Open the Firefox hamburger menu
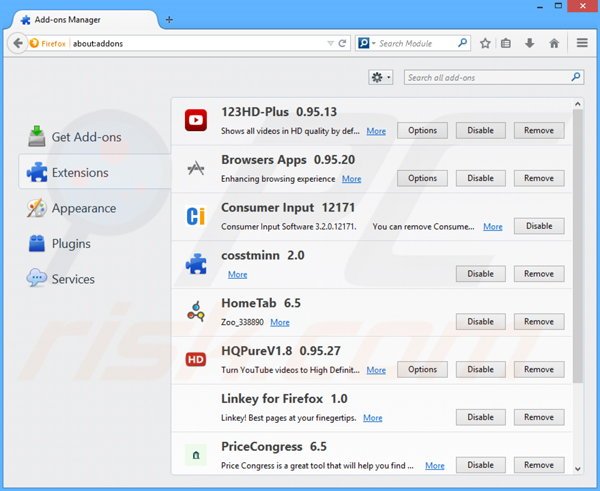 click(582, 43)
